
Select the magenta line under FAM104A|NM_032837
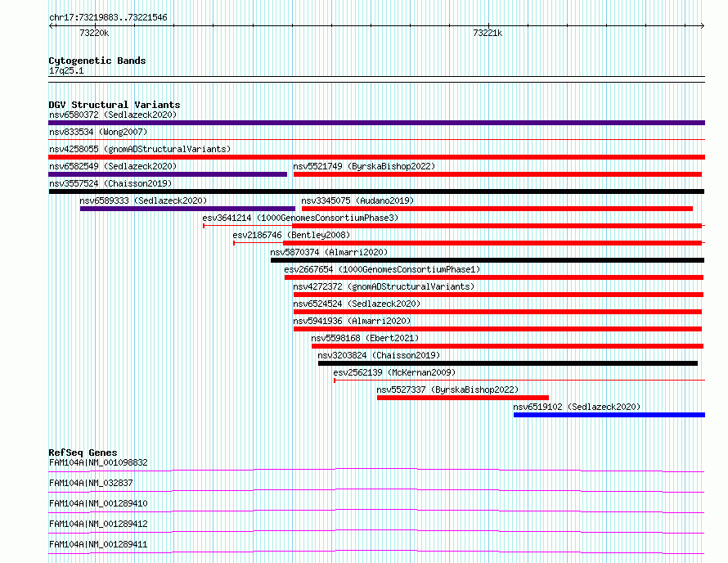click(376, 490)
